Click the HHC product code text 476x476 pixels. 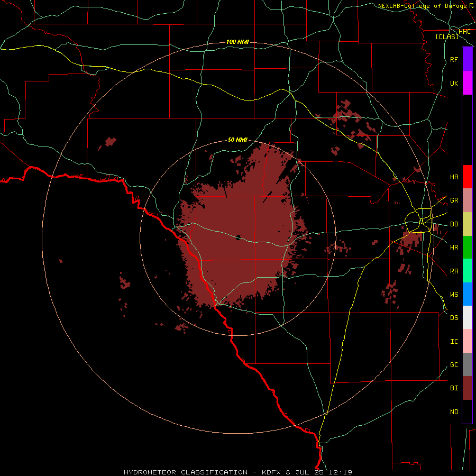464,32
